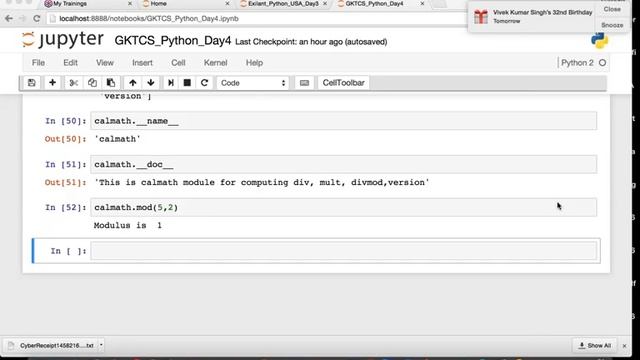Move selected cell down with the arrow
The height and width of the screenshot is (360, 640).
coord(151,83)
